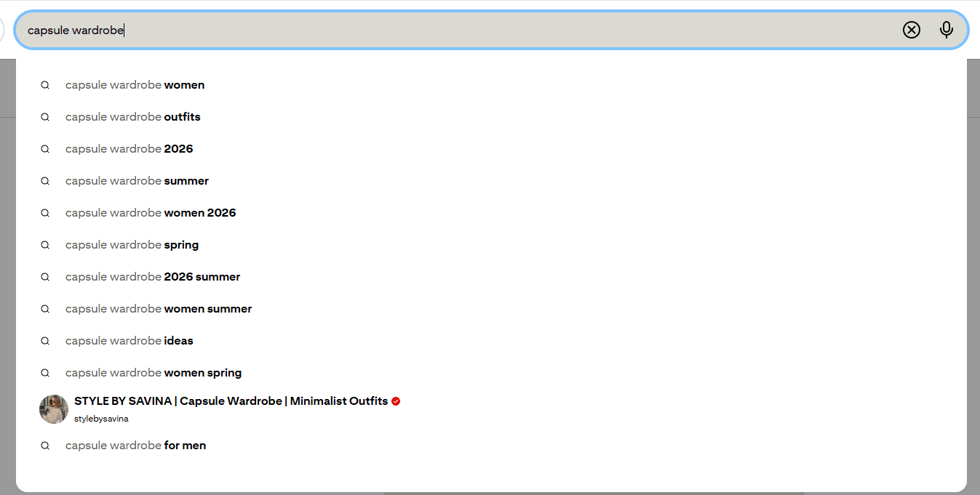Click the magnifier icon beside capsule wardrobe outfits

pos(45,117)
